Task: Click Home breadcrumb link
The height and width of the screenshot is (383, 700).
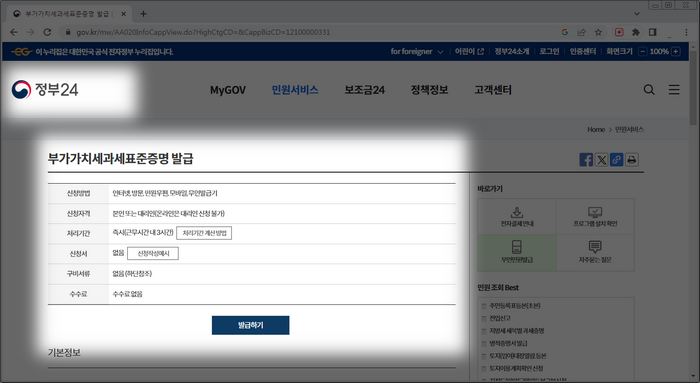Action: coord(596,129)
